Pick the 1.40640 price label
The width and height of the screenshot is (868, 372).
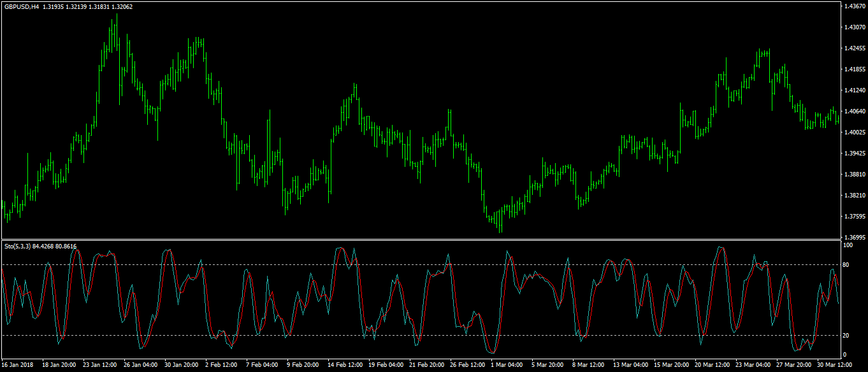coord(853,111)
